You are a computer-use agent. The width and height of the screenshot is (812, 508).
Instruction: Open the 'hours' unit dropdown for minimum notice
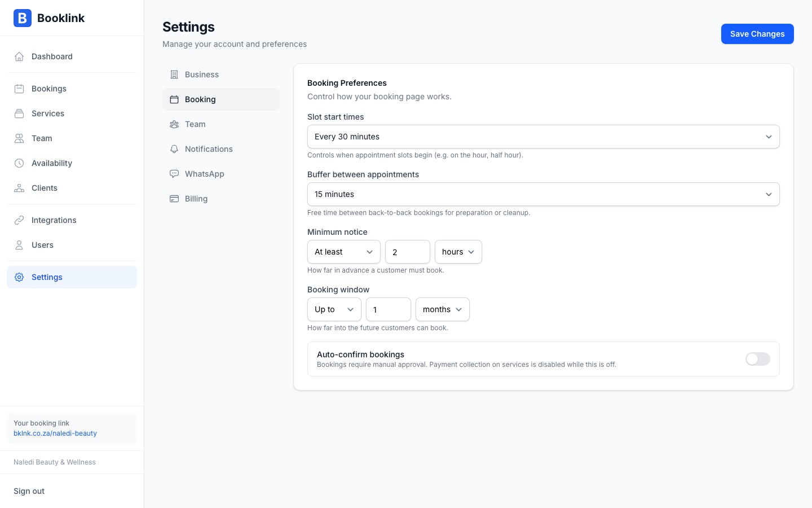point(458,252)
